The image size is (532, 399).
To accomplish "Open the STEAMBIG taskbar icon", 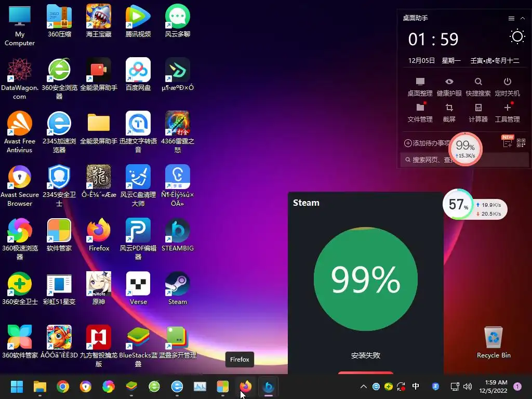I will coord(269,387).
